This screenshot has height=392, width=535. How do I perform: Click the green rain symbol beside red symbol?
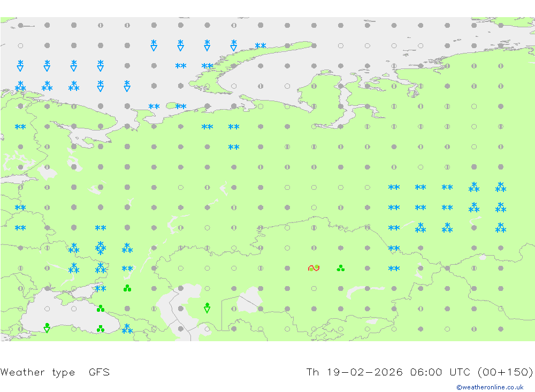(x=340, y=268)
